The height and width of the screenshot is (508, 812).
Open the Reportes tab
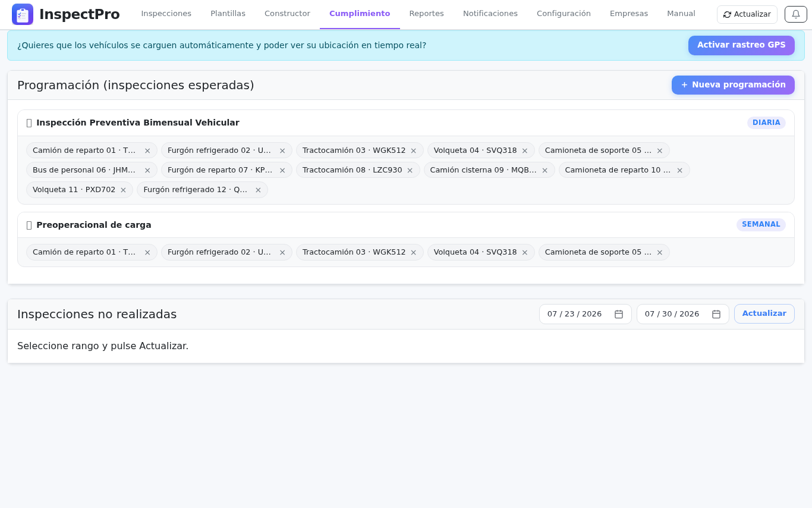[x=427, y=14]
